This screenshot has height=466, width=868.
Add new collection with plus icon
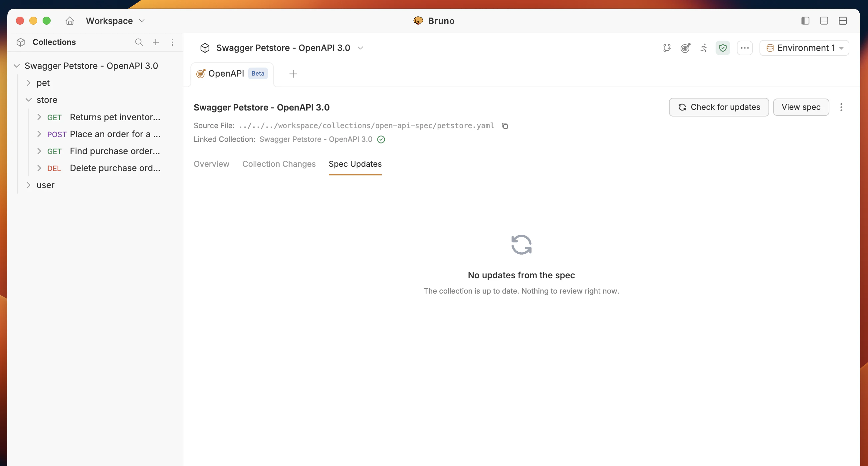[x=156, y=42]
